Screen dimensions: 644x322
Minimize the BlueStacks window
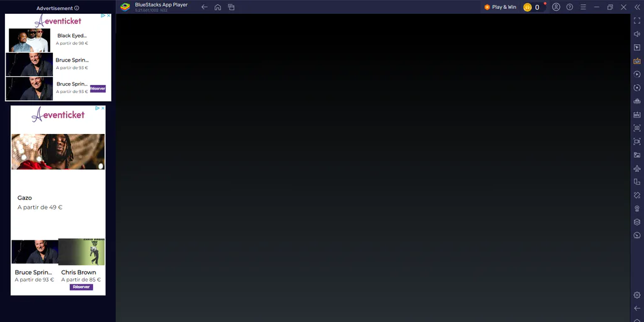[597, 7]
